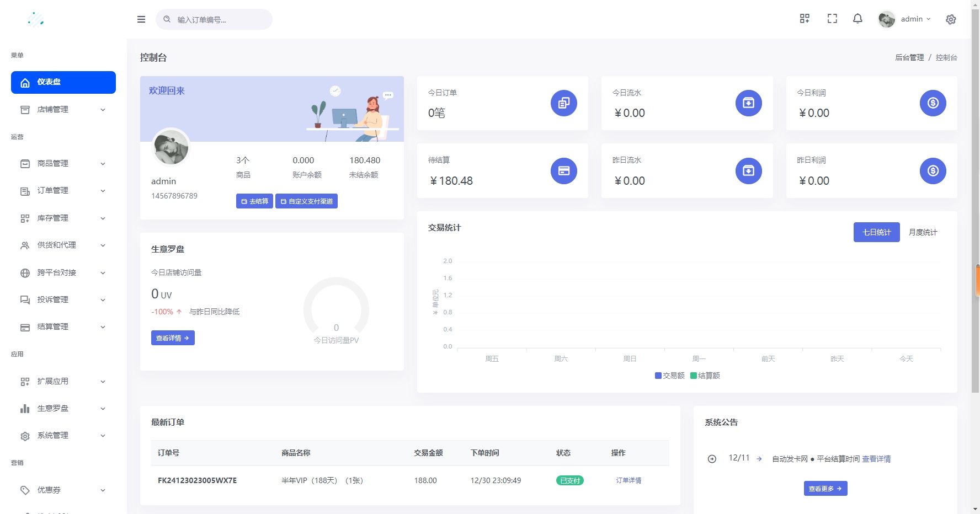The height and width of the screenshot is (514, 980).
Task: Click the order number search field
Action: tap(214, 19)
